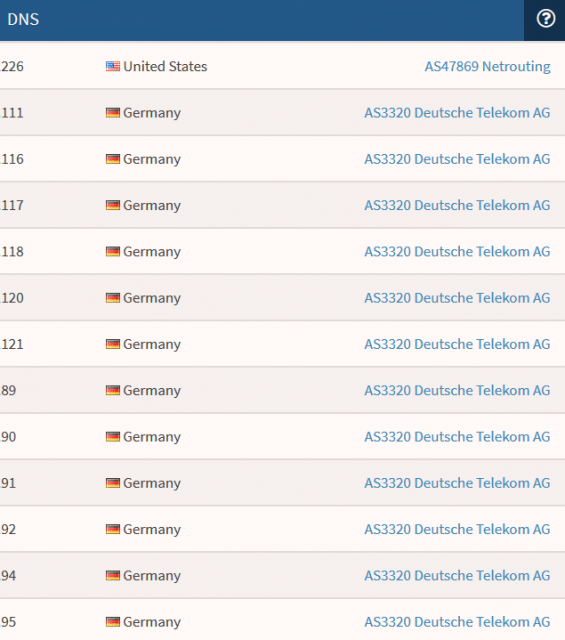Click the DNS header title

pos(23,19)
